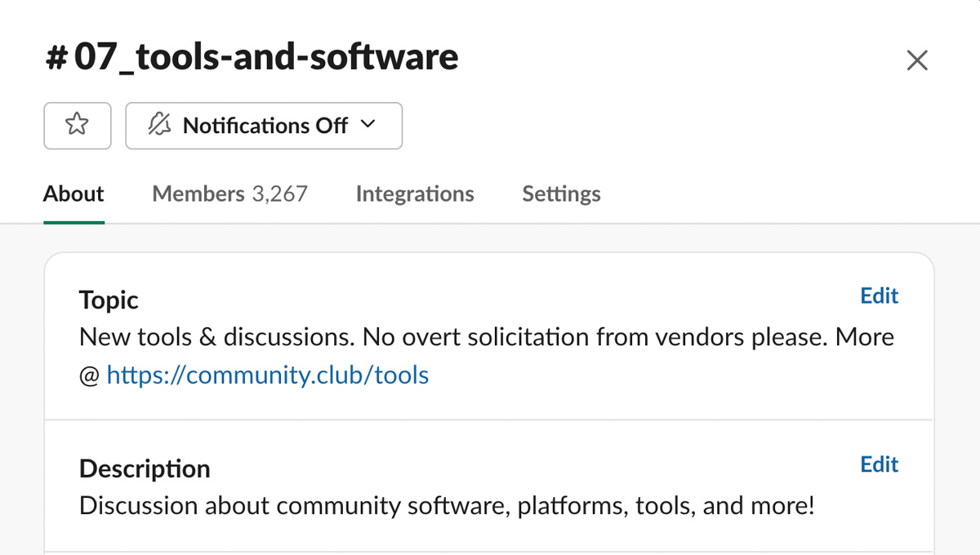
Task: Select the Settings tab
Action: click(x=561, y=194)
